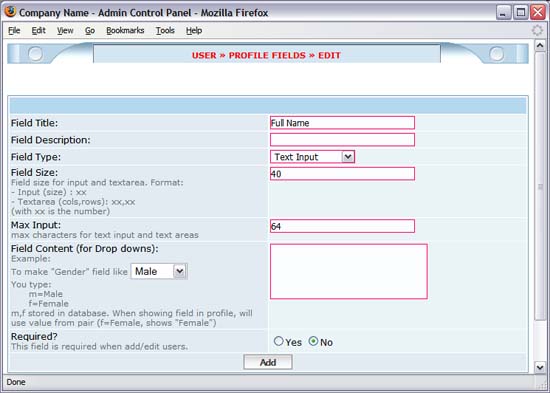Open the File menu
Screen dimensions: 550x393
(x=14, y=31)
